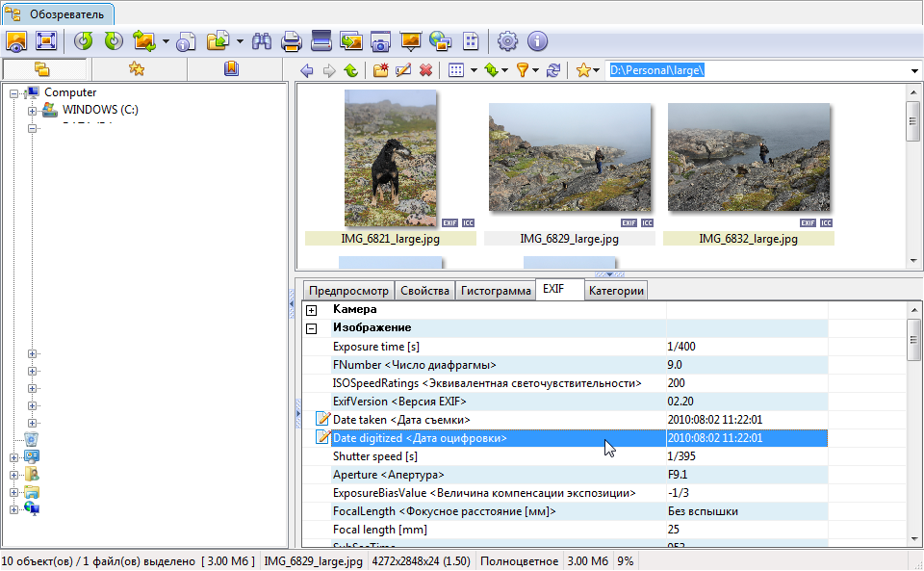Click the binoculars search icon
This screenshot has width=924, height=571.
click(x=261, y=41)
